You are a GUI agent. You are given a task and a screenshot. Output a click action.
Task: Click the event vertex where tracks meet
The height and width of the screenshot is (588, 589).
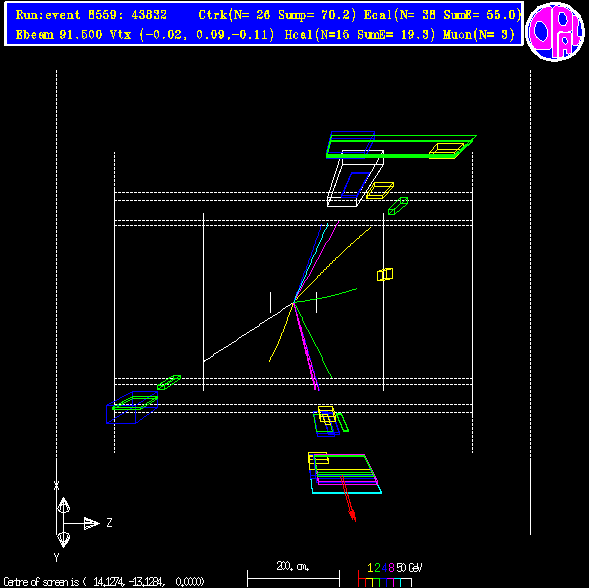click(x=294, y=302)
